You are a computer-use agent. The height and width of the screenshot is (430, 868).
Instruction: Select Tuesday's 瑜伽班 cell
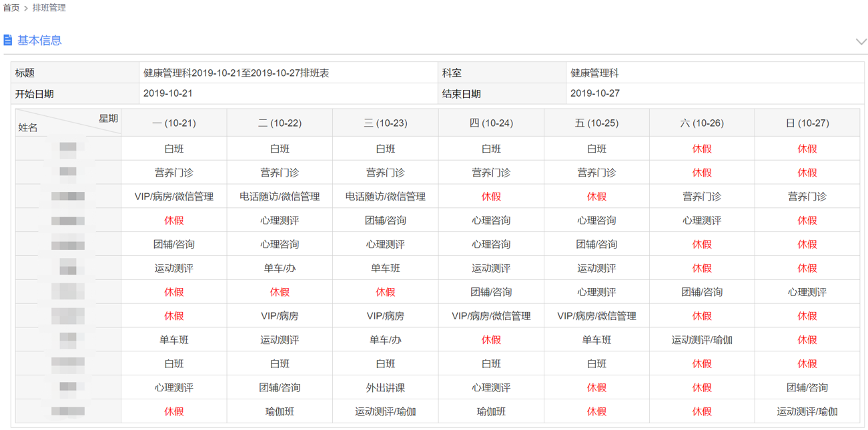coord(280,411)
